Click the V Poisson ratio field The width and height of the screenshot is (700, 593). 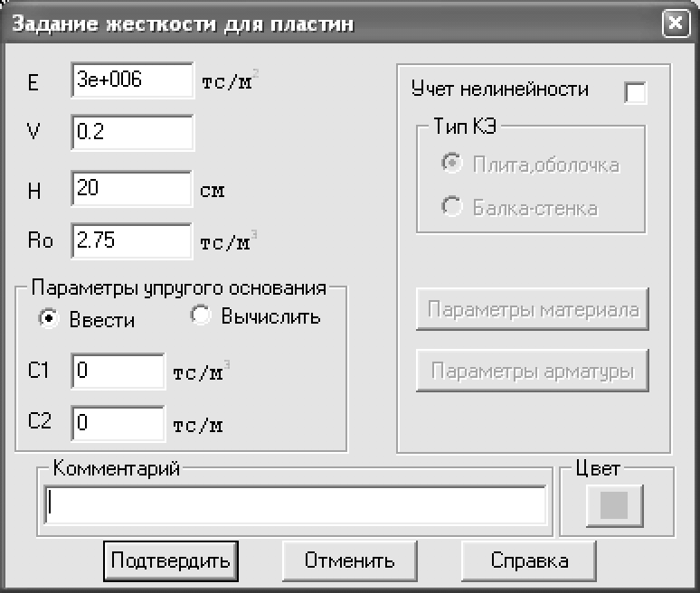[133, 133]
